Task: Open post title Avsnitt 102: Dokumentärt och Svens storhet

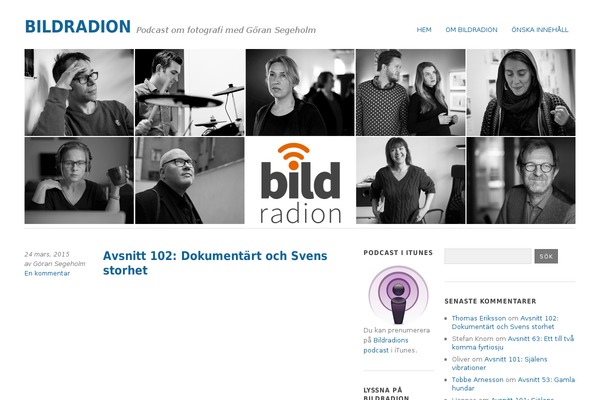Action: (x=215, y=263)
